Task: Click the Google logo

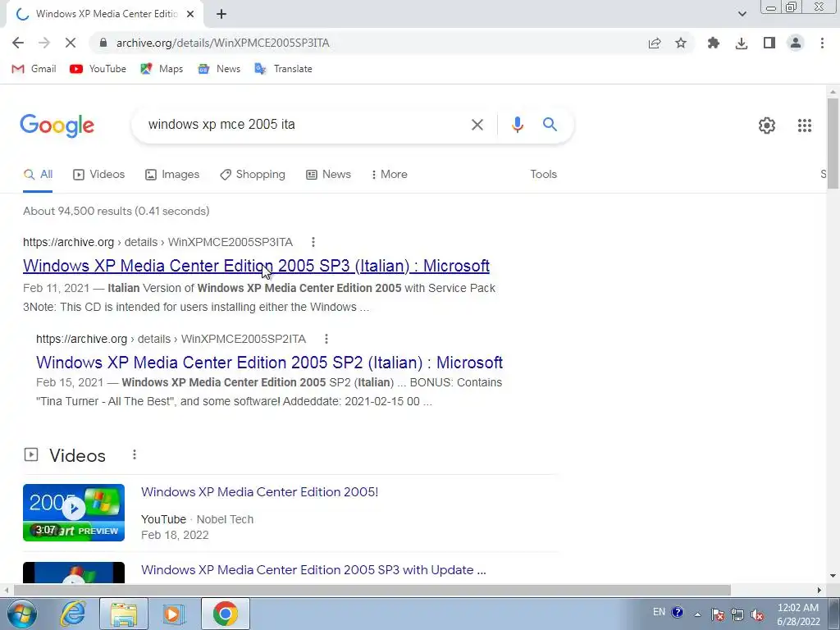Action: pyautogui.click(x=57, y=126)
